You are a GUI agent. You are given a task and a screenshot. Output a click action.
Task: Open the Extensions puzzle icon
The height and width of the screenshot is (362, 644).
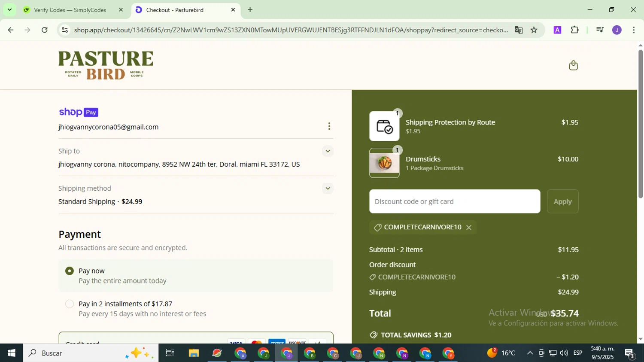(x=574, y=30)
